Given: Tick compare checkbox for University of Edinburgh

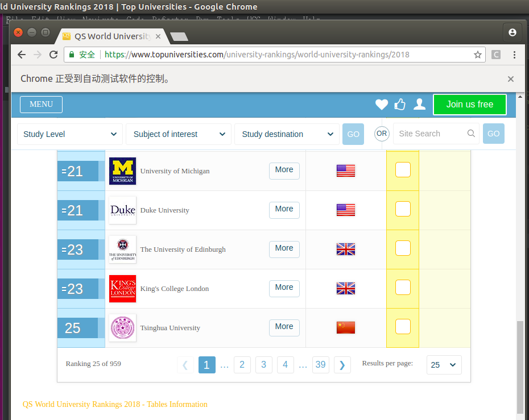Looking at the screenshot, I should 403,248.
